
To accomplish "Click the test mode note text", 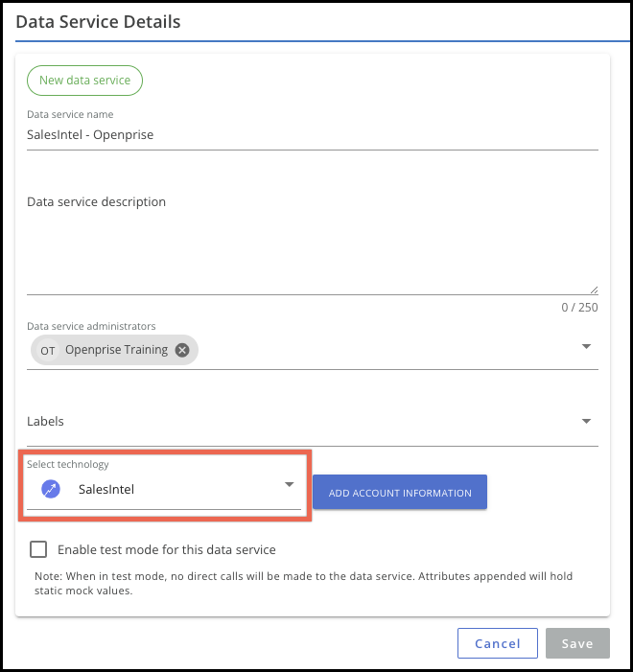I will (x=304, y=583).
